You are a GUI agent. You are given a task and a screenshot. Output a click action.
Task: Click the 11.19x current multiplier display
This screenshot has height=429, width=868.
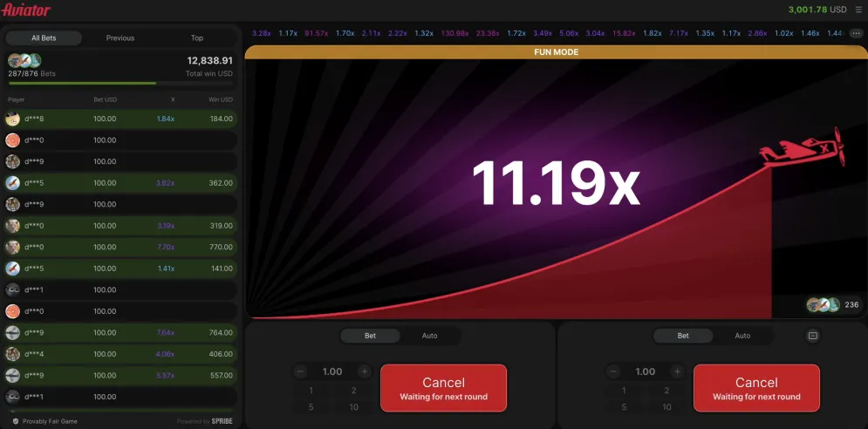[x=556, y=183]
